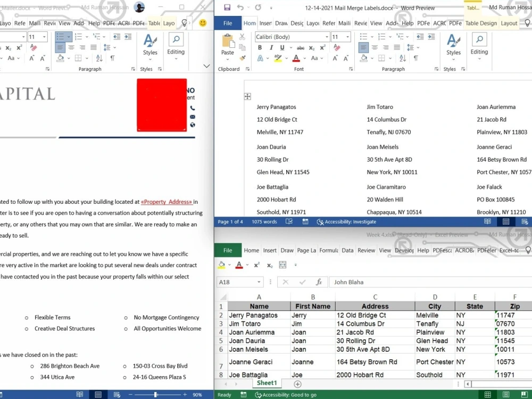
Task: Click Page 1 of 4 indicator
Action: (230, 222)
